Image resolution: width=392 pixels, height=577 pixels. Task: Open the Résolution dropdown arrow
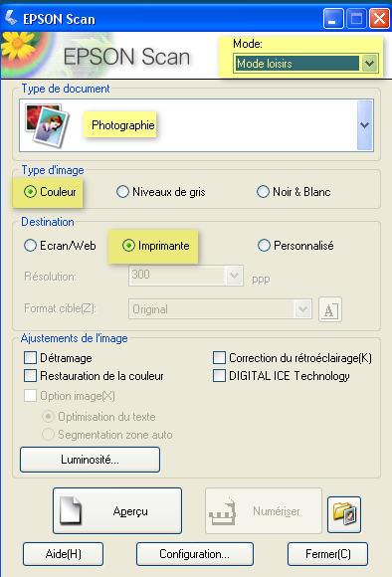click(x=234, y=276)
